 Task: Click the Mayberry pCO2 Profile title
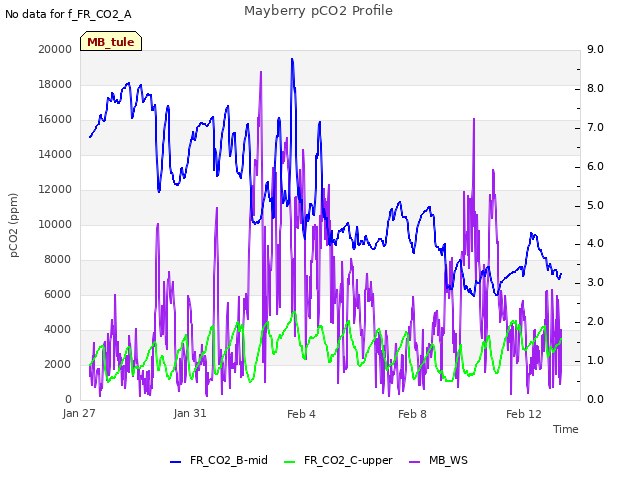(x=318, y=11)
